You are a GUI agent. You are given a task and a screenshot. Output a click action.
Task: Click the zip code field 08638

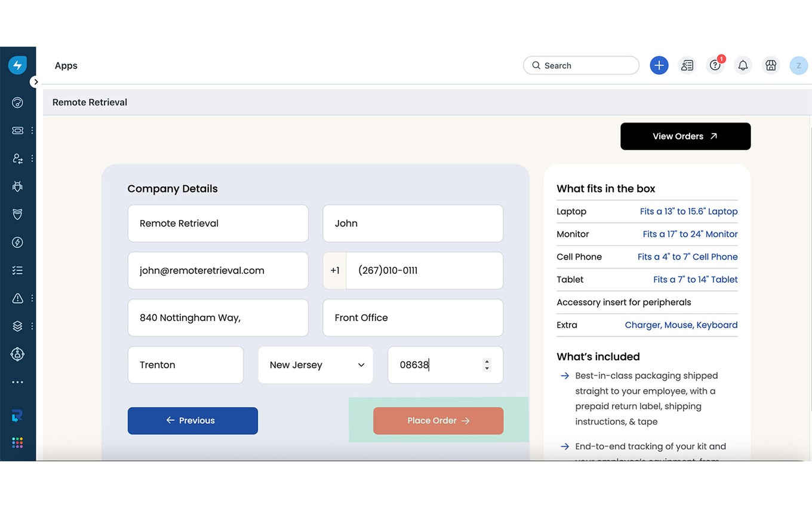(x=445, y=365)
